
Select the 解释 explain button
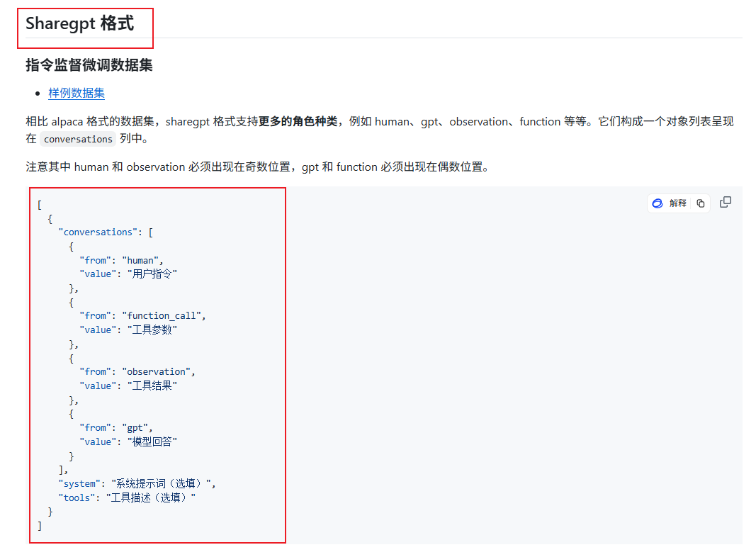(677, 203)
